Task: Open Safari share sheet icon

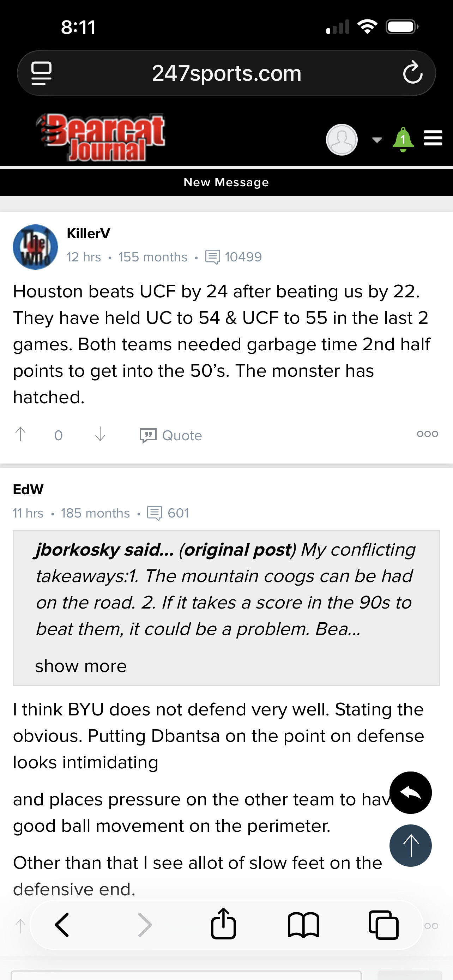Action: coord(223,925)
